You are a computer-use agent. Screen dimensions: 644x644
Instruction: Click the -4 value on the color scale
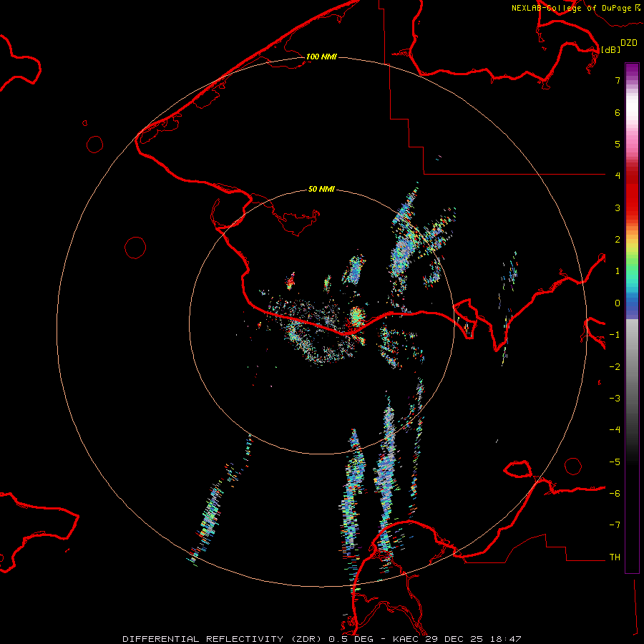pyautogui.click(x=615, y=430)
